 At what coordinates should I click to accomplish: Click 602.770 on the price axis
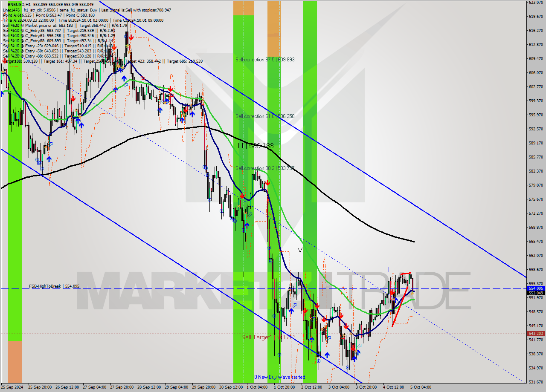[536, 87]
